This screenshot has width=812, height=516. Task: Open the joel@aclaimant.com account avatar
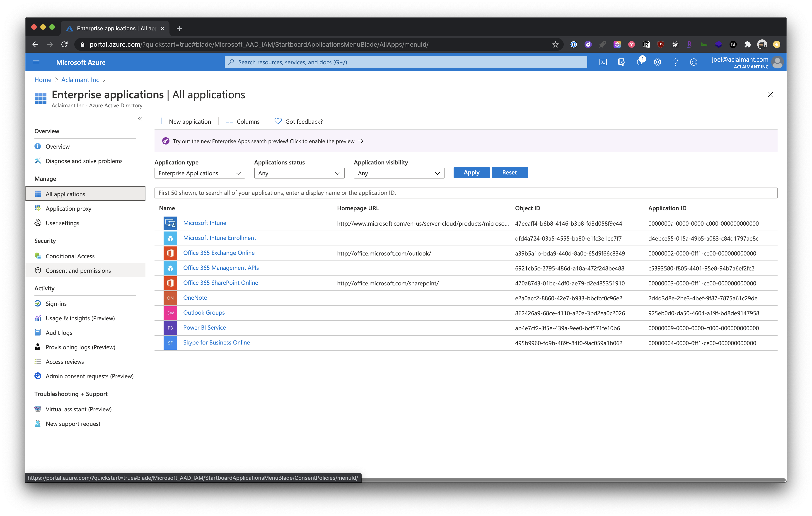[777, 62]
